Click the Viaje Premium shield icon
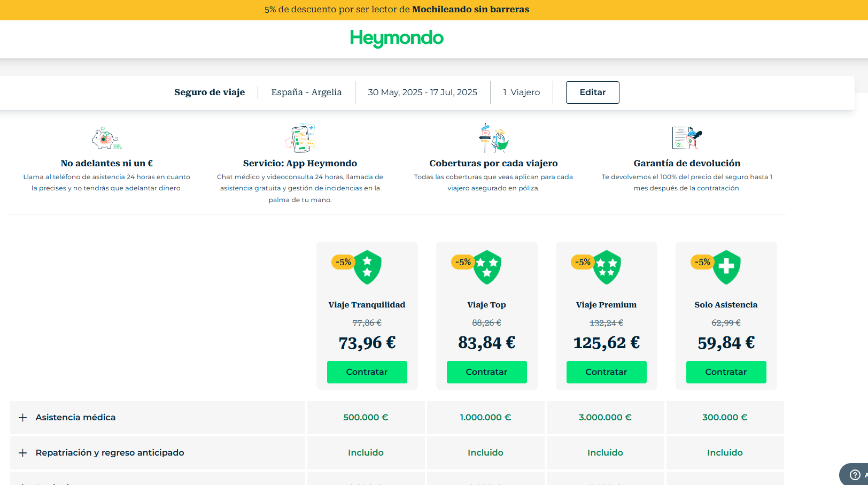Image resolution: width=868 pixels, height=485 pixels. pyautogui.click(x=607, y=268)
